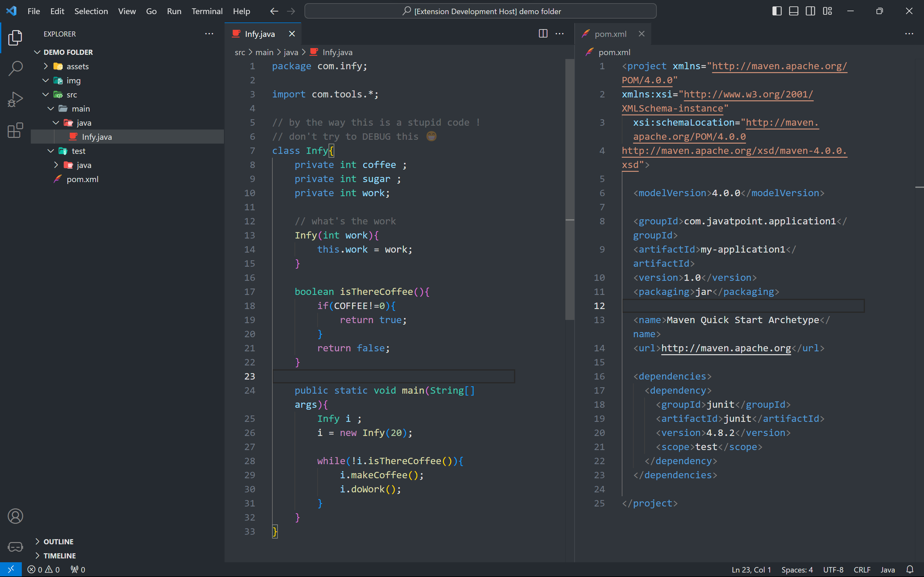Open customize layout icon in title bar
This screenshot has width=924, height=577.
827,11
